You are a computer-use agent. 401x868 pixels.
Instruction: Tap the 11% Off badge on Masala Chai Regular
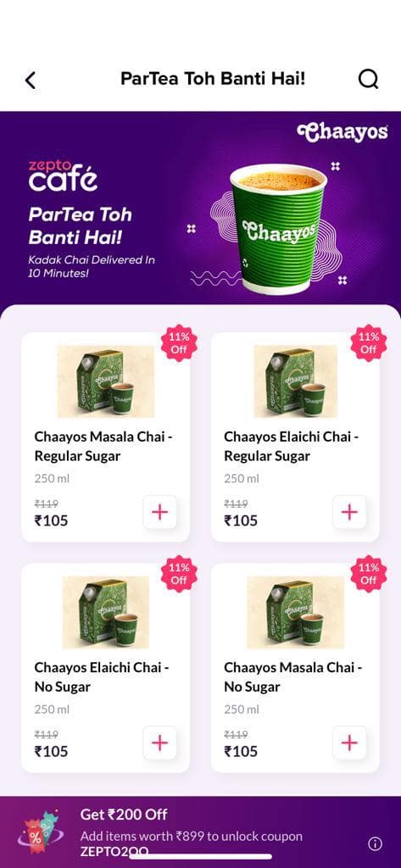click(179, 343)
